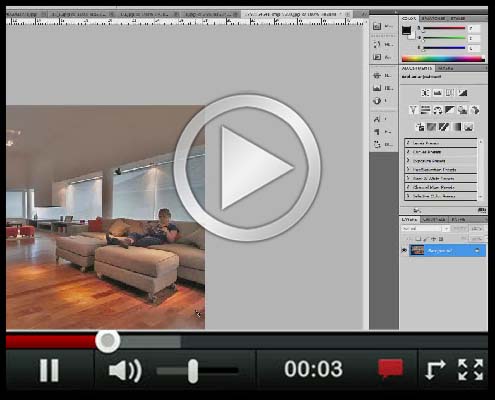495x400 pixels.
Task: Add a Selective Color adjustment
Action: tap(469, 127)
